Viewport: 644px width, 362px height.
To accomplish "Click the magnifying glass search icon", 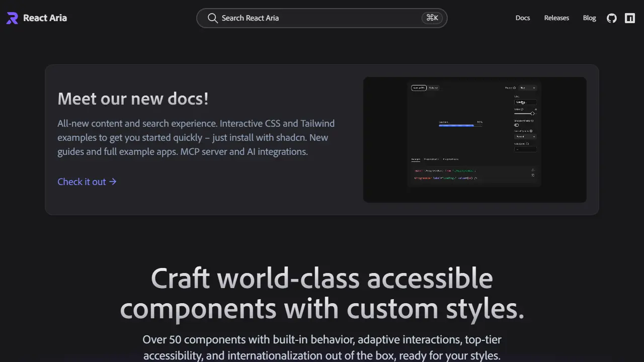I will tap(213, 18).
